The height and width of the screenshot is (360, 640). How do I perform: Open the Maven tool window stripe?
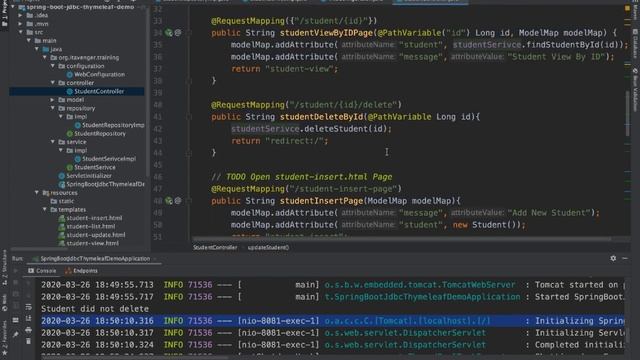tap(635, 10)
